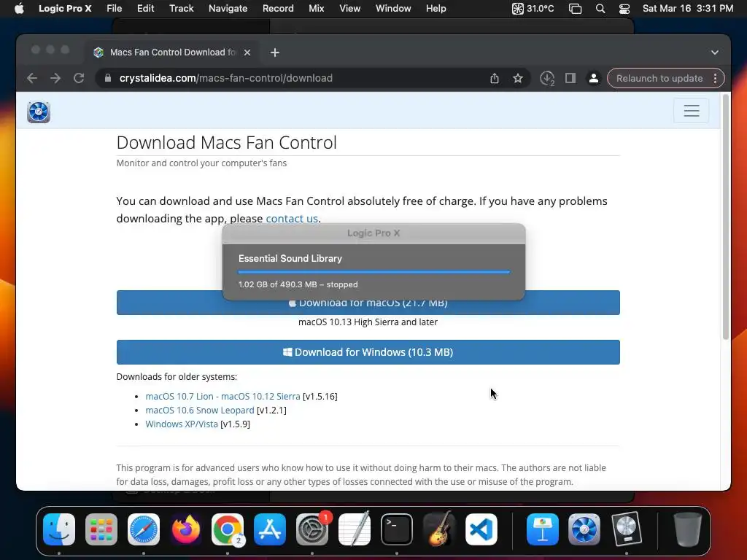Screen dimensions: 747x560
Task: Click the share icon in address bar
Action: (x=495, y=78)
